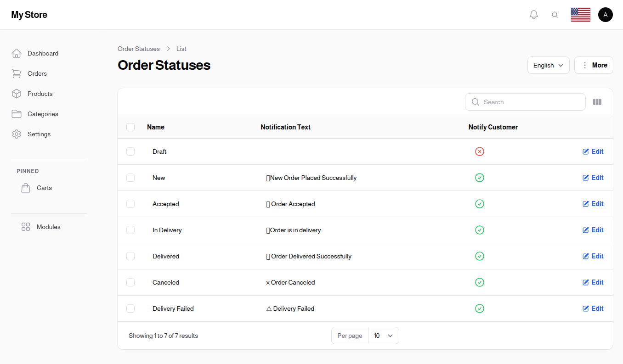The width and height of the screenshot is (623, 364).
Task: Click the Modules grid icon in sidebar
Action: point(26,226)
